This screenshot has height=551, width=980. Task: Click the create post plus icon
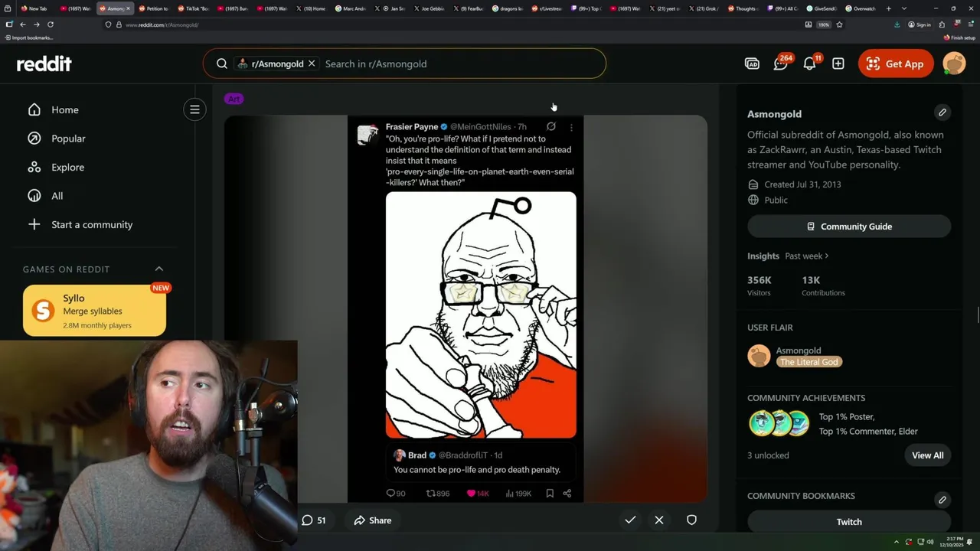[838, 64]
